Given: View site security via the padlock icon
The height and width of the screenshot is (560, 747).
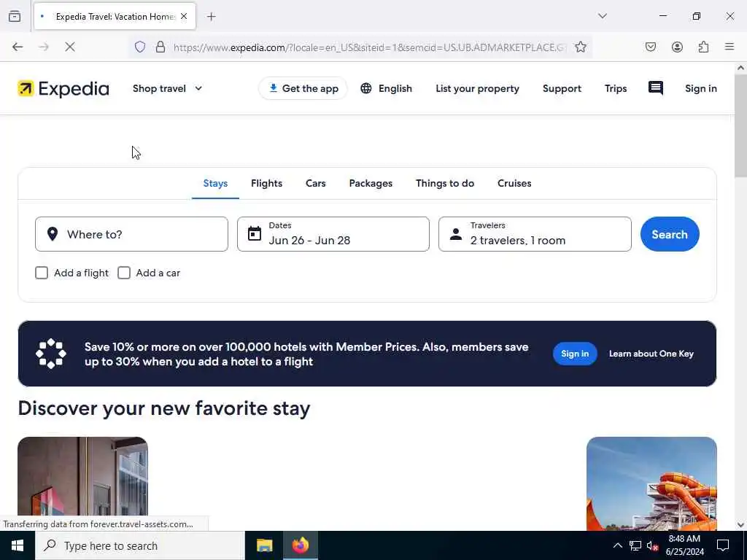Looking at the screenshot, I should (x=160, y=47).
